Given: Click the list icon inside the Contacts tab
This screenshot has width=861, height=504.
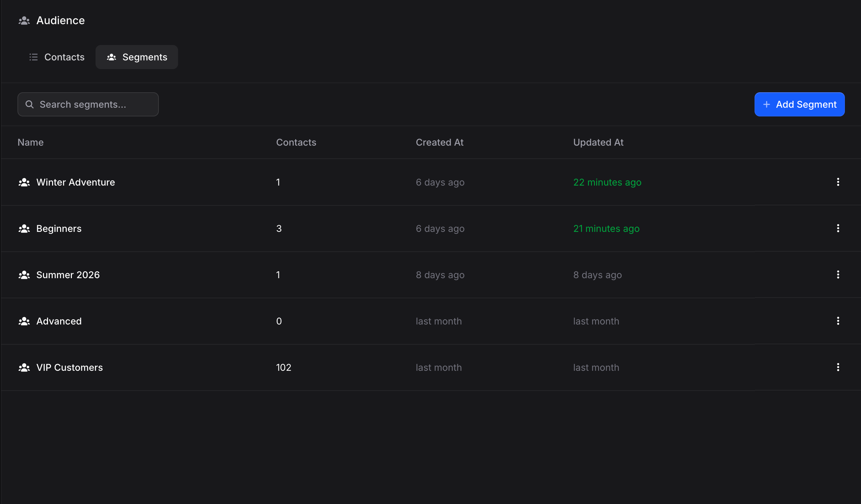Looking at the screenshot, I should [33, 57].
